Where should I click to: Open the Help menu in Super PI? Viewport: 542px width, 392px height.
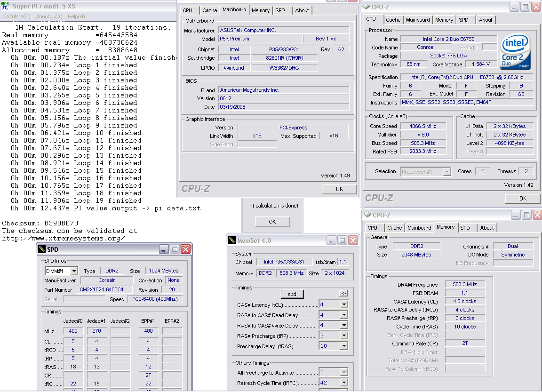[76, 16]
